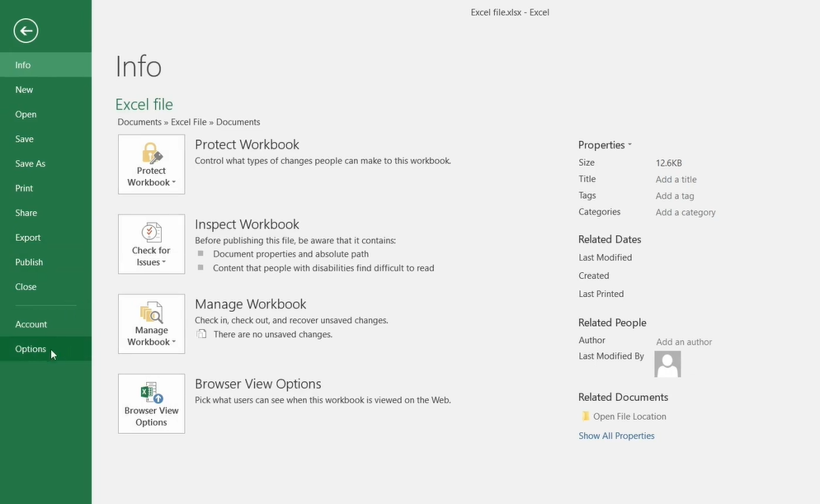The image size is (820, 504).
Task: Click Show All Properties
Action: [x=616, y=435]
